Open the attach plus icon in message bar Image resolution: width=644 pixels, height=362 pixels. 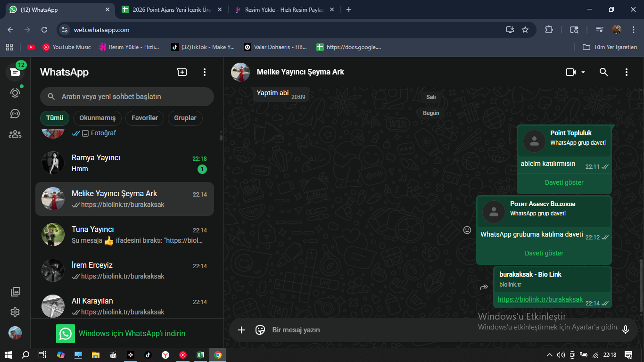pyautogui.click(x=241, y=330)
